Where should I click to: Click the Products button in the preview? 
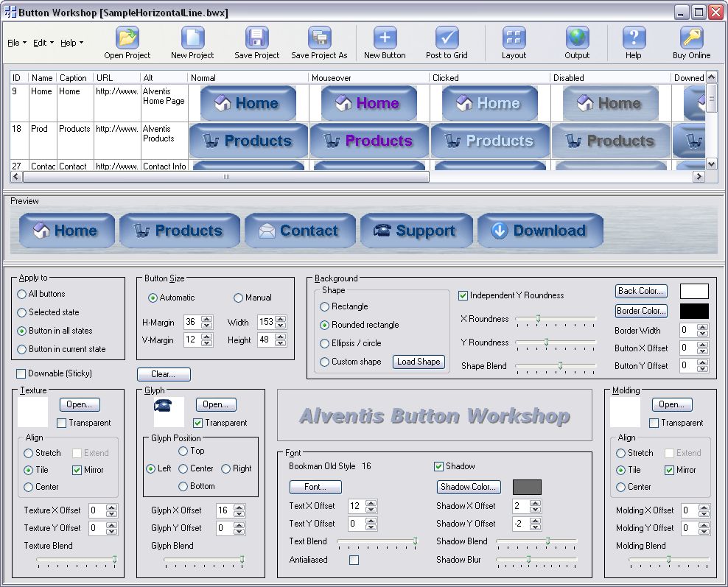tap(180, 231)
